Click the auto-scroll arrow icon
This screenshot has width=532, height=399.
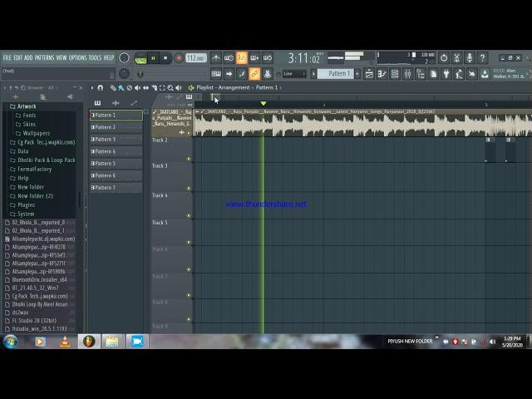coord(229,74)
